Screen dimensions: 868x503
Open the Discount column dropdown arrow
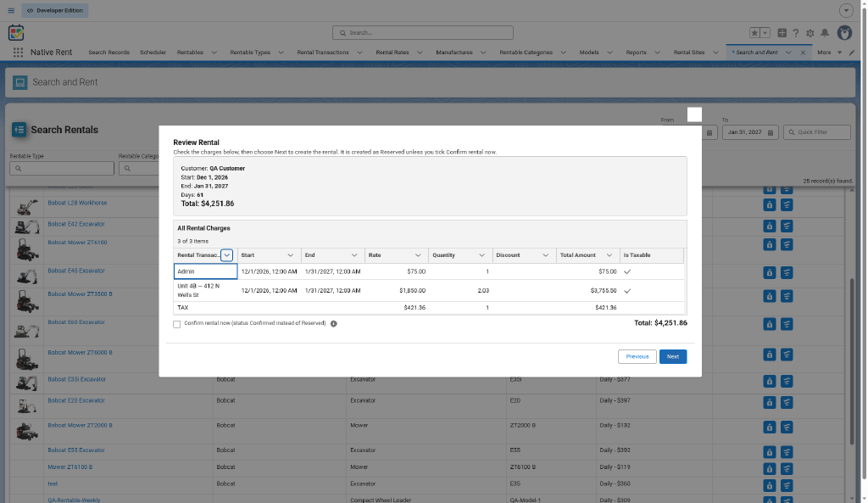[545, 255]
